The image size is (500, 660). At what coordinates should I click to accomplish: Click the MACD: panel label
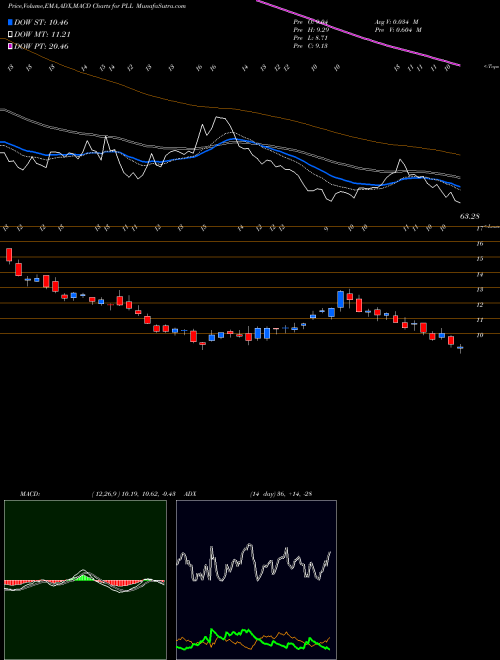pos(29,493)
